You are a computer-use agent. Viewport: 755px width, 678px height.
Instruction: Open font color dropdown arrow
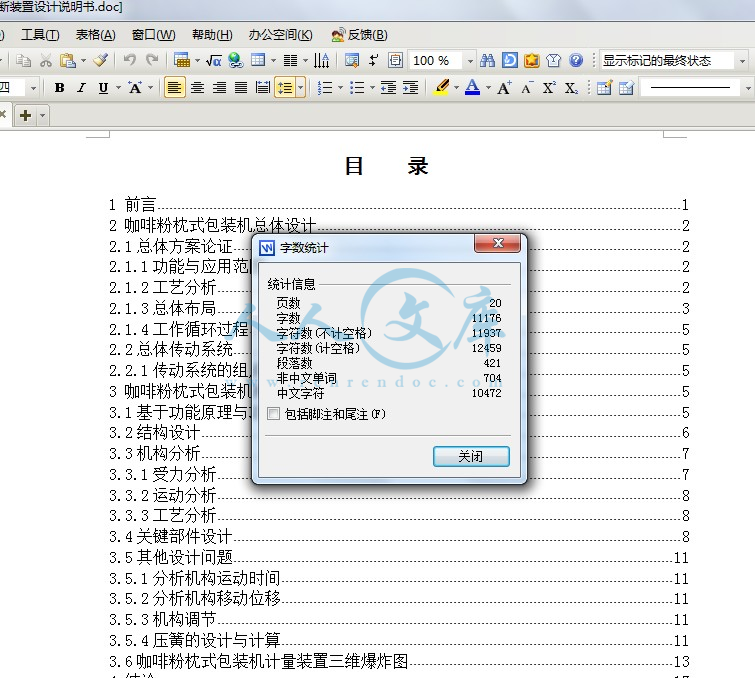[488, 88]
